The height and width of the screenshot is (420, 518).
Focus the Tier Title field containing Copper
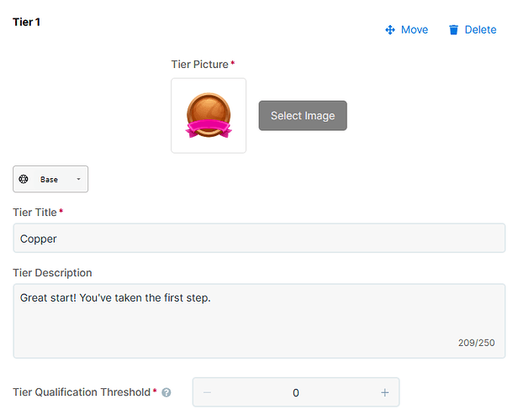(259, 239)
